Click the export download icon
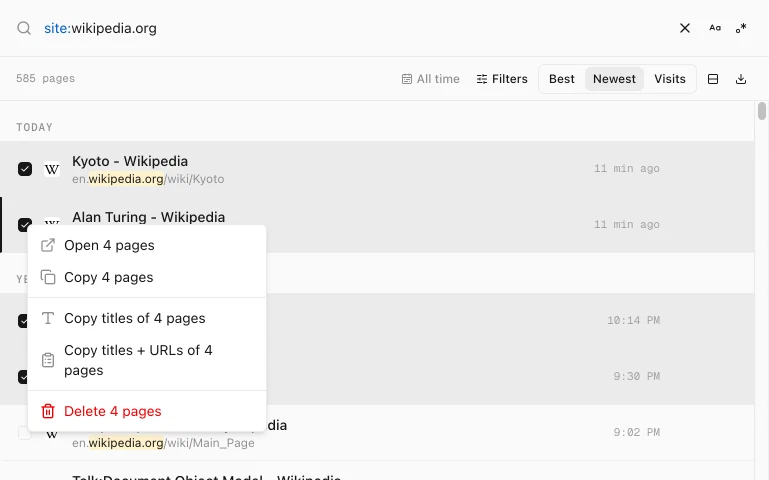 click(x=741, y=79)
